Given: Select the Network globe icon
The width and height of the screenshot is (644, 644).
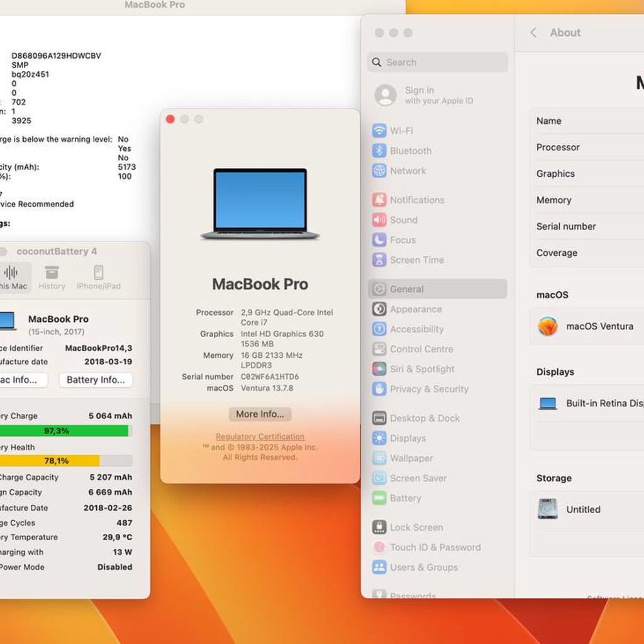Looking at the screenshot, I should [379, 170].
